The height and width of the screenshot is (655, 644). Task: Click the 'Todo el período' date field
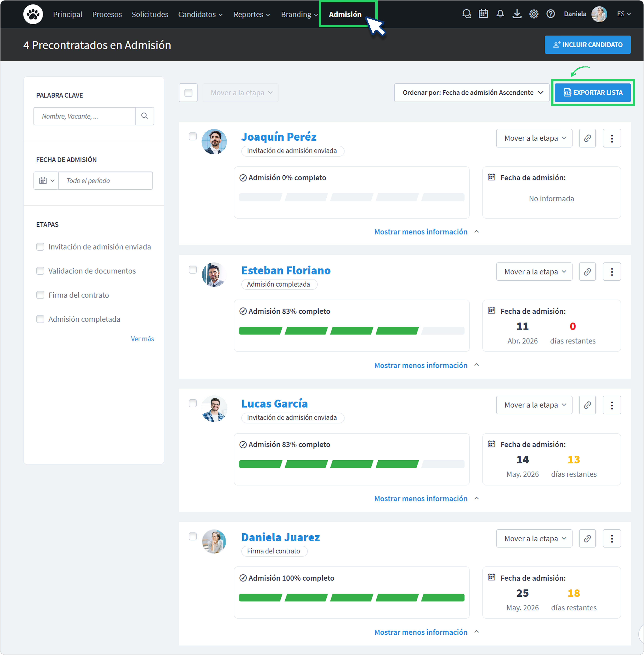(x=106, y=181)
